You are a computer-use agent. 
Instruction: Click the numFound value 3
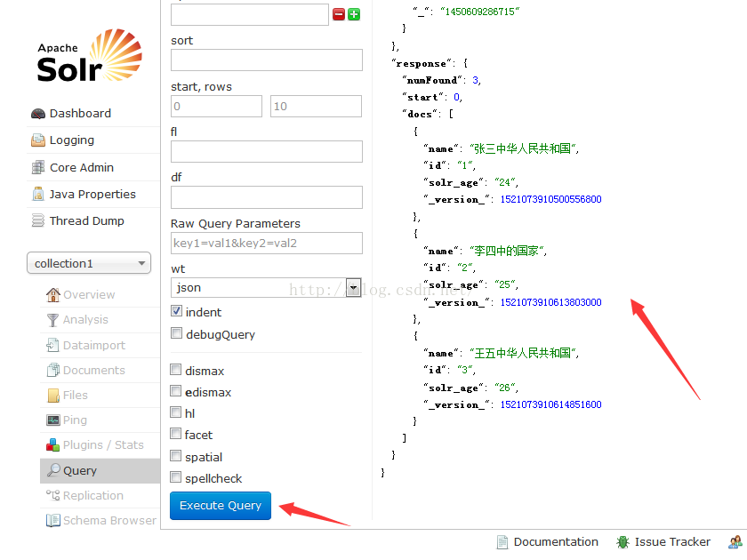(476, 80)
